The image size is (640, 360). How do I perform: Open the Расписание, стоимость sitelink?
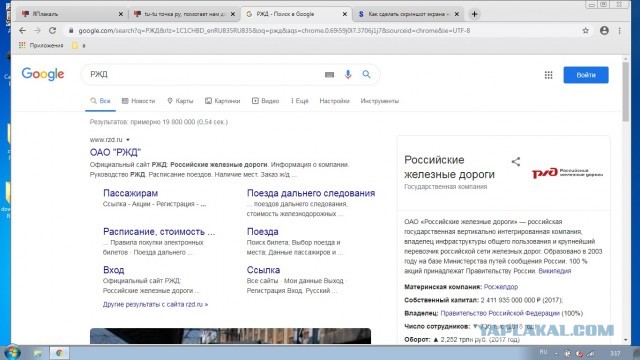159,231
